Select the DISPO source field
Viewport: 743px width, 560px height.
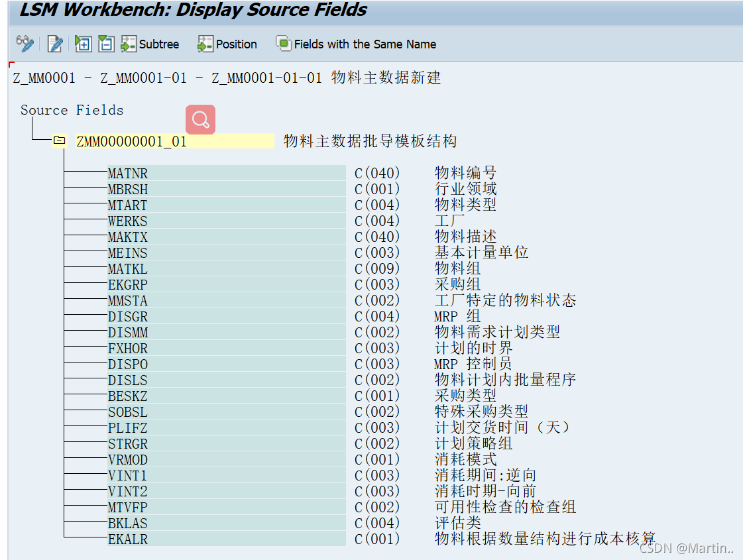227,364
